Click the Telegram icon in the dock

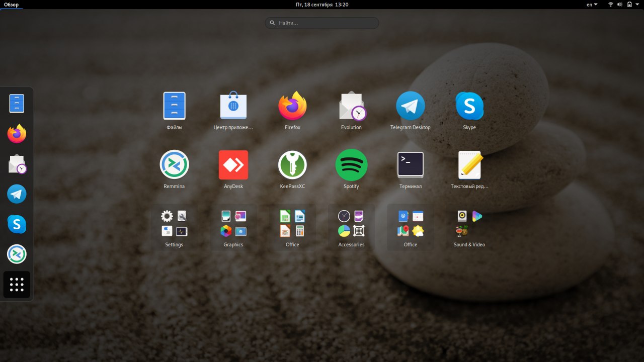(17, 194)
